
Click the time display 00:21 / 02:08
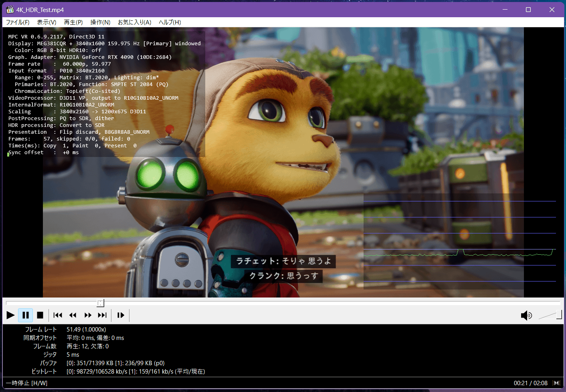[x=530, y=383]
